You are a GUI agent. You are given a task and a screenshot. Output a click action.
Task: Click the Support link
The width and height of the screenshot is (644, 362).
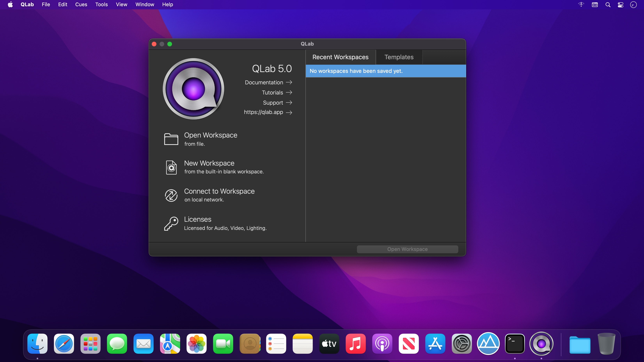(273, 103)
